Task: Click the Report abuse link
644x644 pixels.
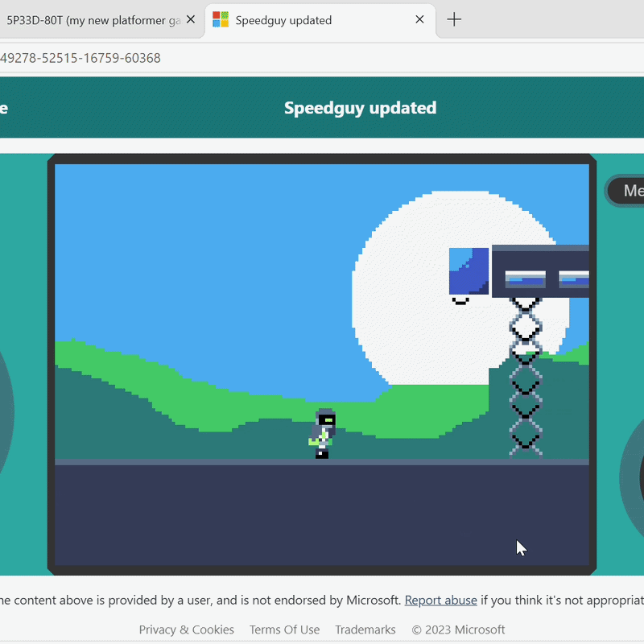Action: 440,600
